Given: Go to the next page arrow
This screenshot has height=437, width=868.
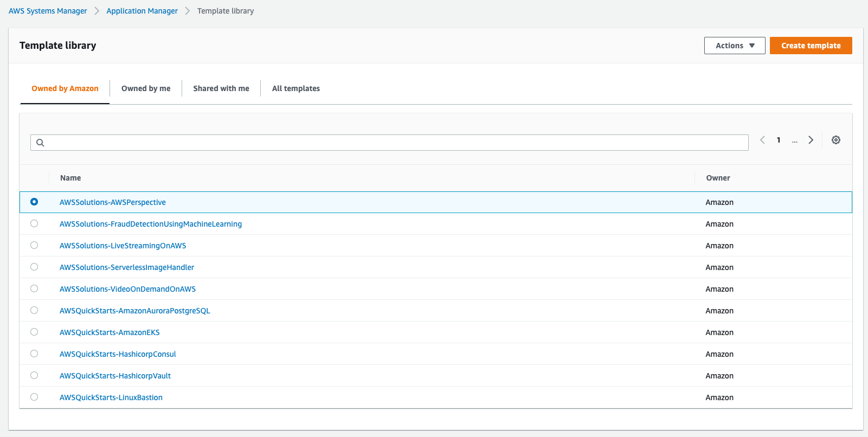Looking at the screenshot, I should tap(811, 140).
